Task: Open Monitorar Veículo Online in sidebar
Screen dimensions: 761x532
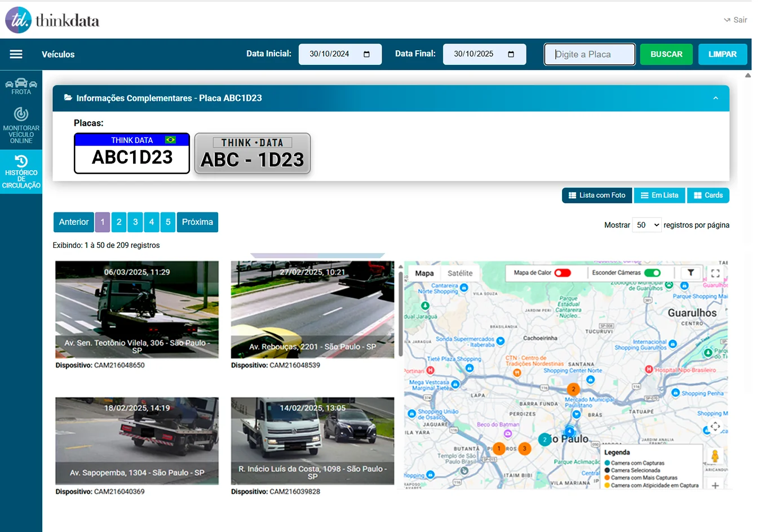Action: pyautogui.click(x=21, y=125)
